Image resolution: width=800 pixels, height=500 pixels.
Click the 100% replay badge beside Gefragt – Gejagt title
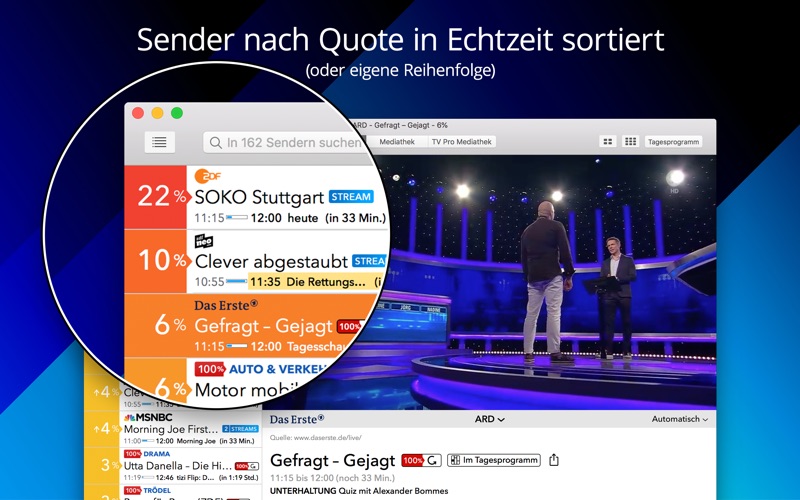pyautogui.click(x=421, y=461)
